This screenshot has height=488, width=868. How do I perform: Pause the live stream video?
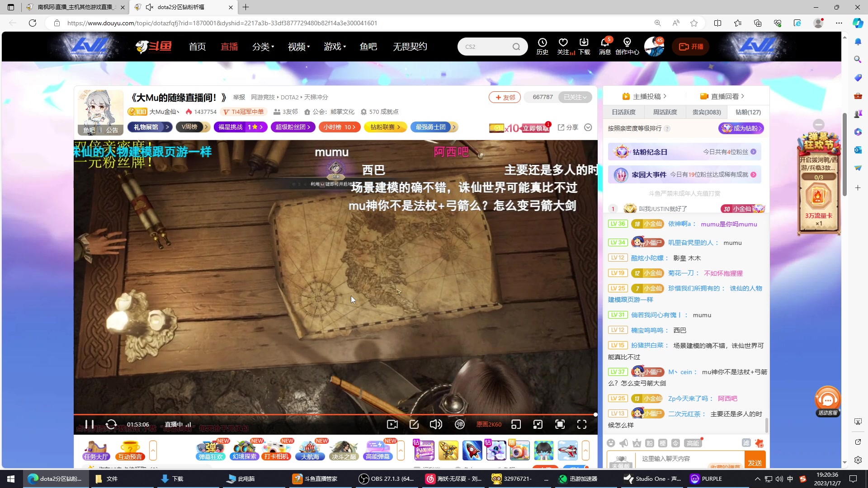point(90,424)
